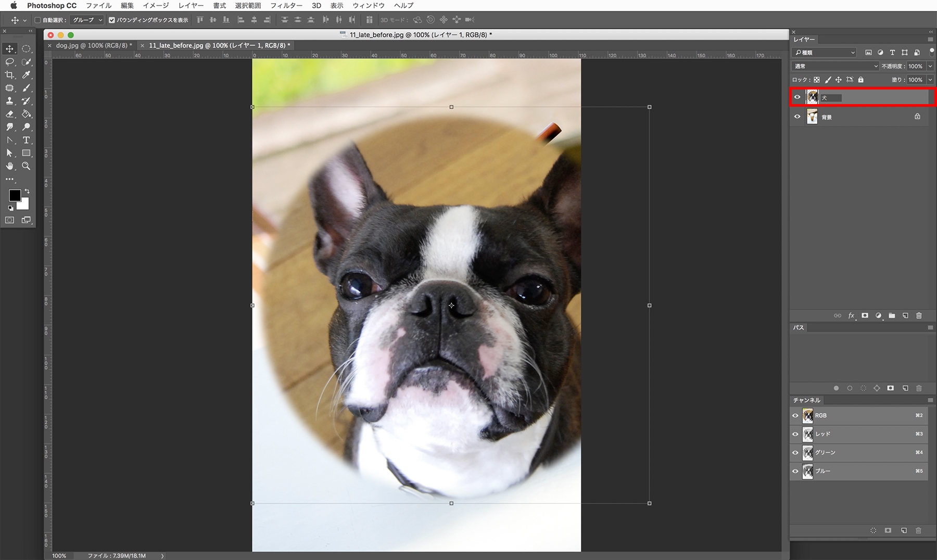The image size is (937, 560).
Task: Activate the Hand tool
Action: pyautogui.click(x=10, y=166)
